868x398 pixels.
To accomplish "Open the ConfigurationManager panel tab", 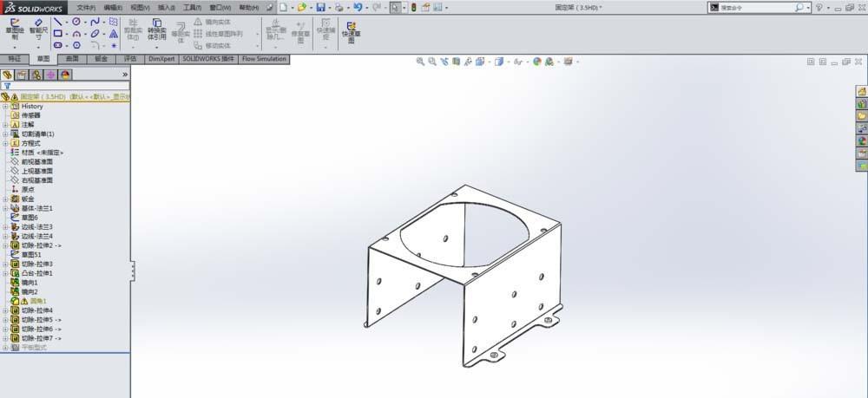I will pos(36,75).
